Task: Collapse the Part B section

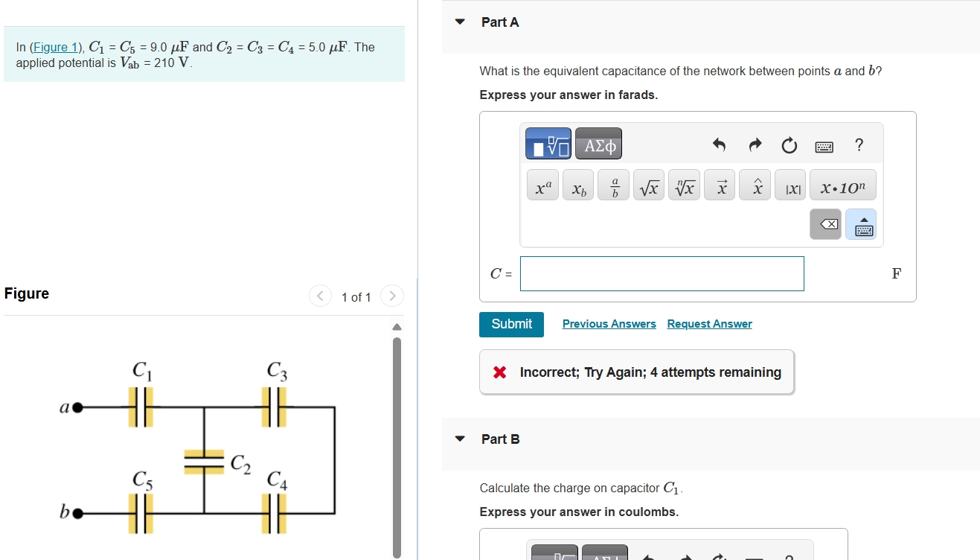Action: [x=459, y=439]
